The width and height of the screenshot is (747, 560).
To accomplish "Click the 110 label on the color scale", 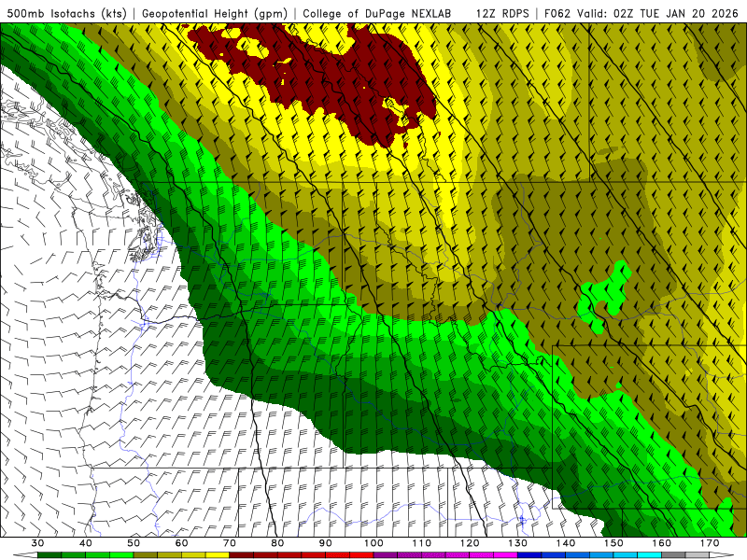I will (422, 543).
